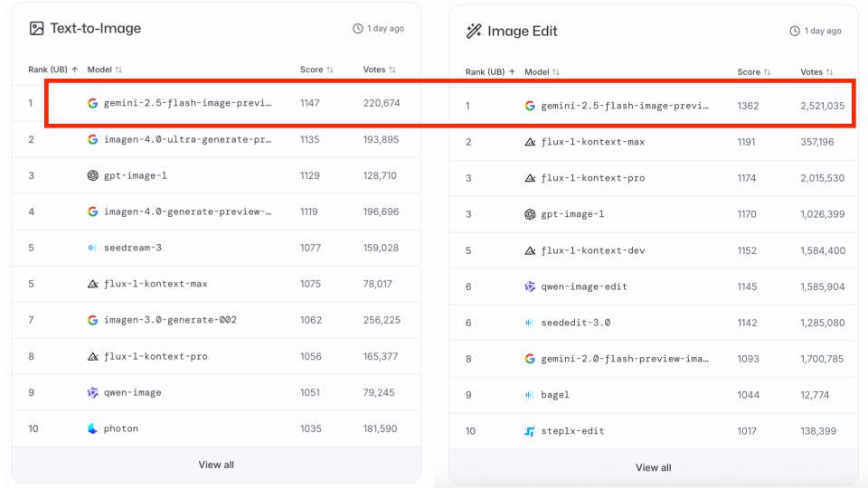Click View all under Text-to-Image
The height and width of the screenshot is (488, 868).
(216, 465)
